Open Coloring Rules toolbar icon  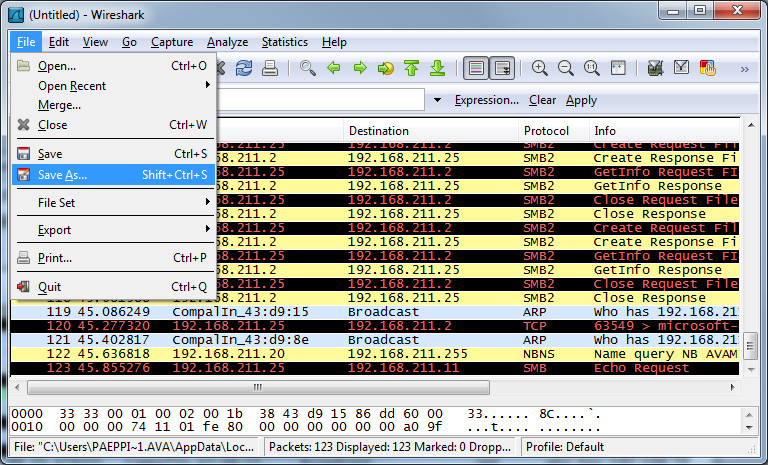pos(708,69)
